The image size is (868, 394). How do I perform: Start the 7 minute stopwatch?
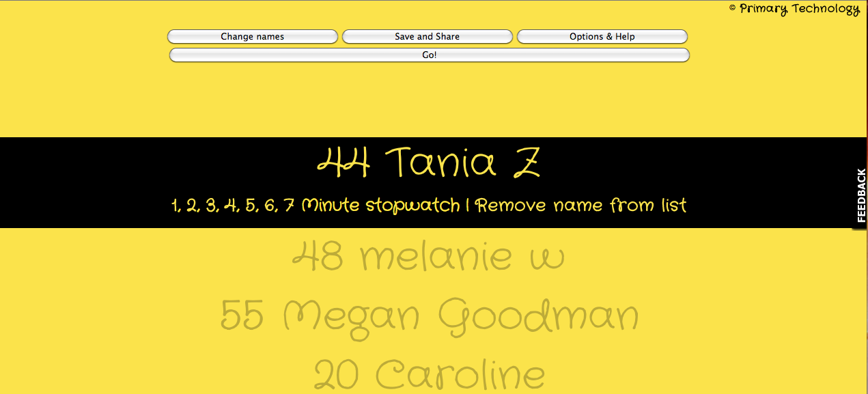[289, 206]
